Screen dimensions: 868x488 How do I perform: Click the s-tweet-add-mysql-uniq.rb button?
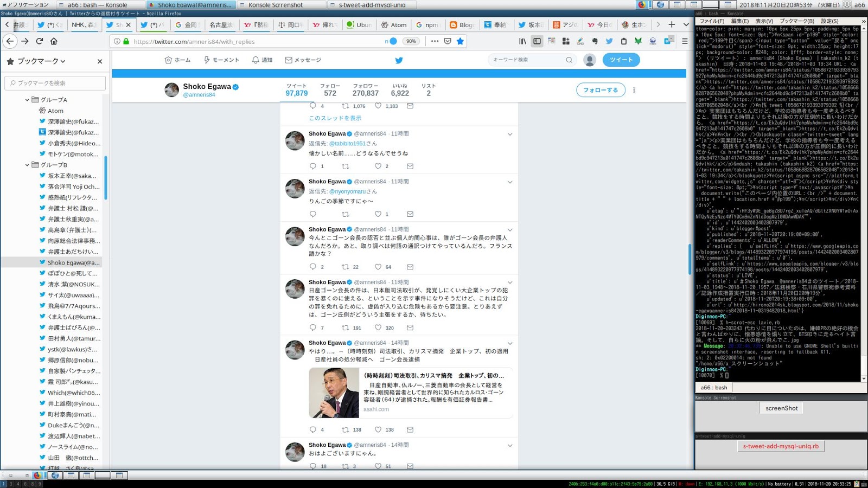click(x=781, y=446)
